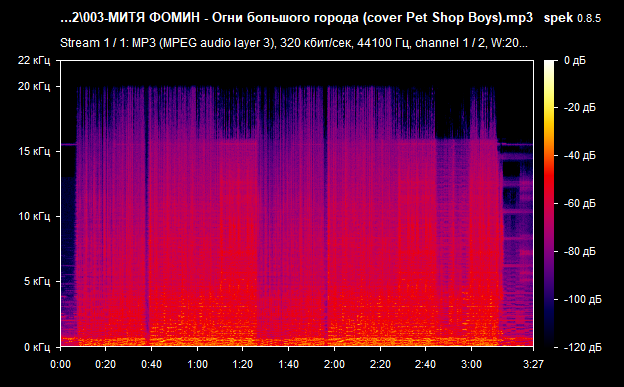The image size is (624, 387).
Task: Click the 2:20 time label
Action: pos(380,364)
